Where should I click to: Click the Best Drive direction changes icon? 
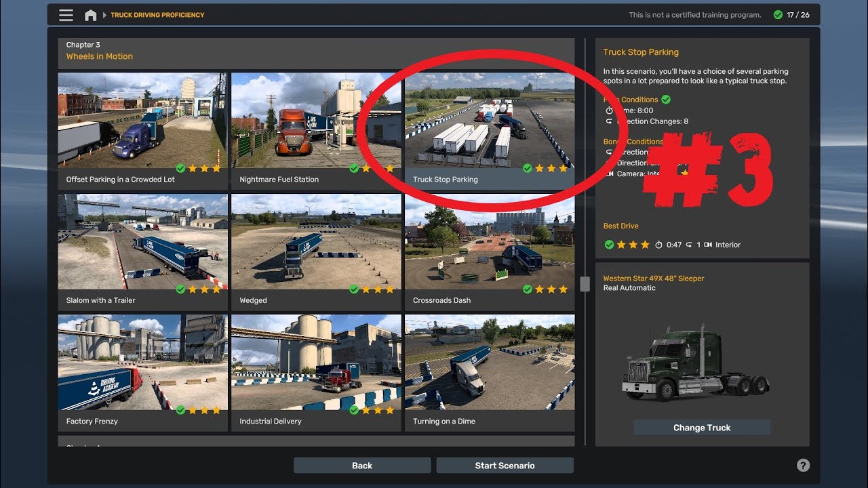click(x=689, y=245)
